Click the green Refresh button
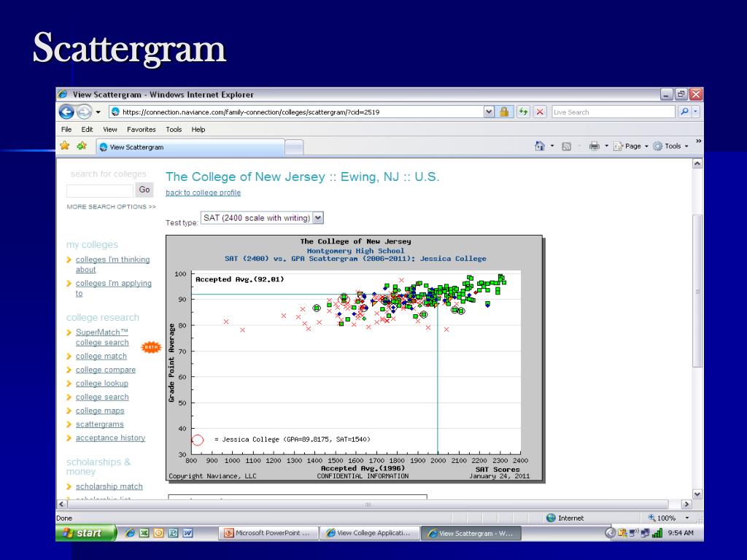This screenshot has width=747, height=560. click(524, 112)
